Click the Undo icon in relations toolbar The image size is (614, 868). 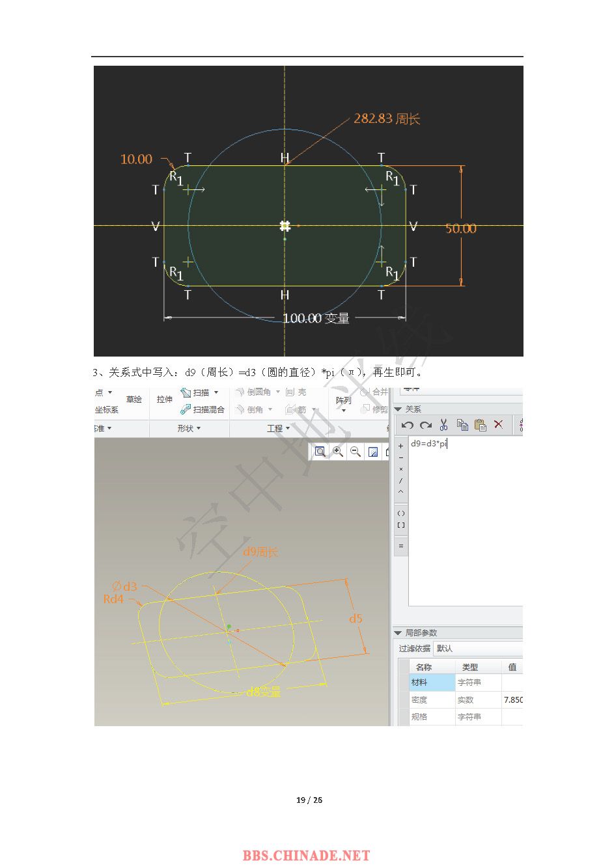click(408, 425)
